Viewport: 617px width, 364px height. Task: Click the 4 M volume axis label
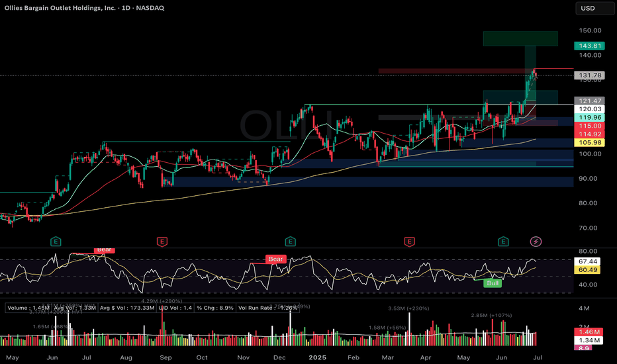tap(584, 308)
